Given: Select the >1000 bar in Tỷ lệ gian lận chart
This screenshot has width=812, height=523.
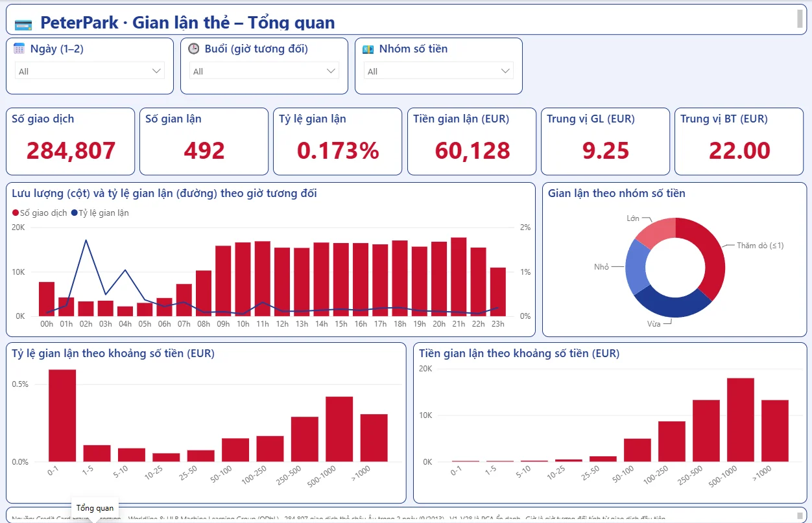Looking at the screenshot, I should 374,437.
